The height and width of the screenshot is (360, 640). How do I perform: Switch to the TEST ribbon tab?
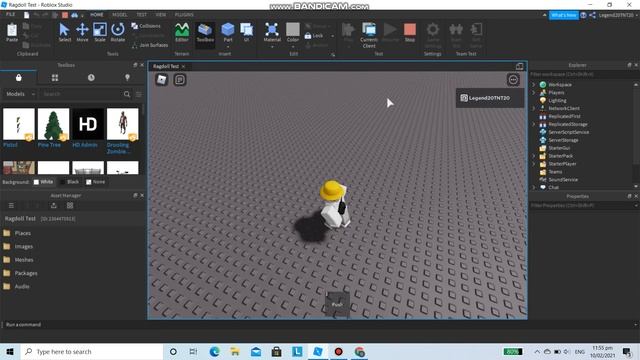tap(141, 15)
